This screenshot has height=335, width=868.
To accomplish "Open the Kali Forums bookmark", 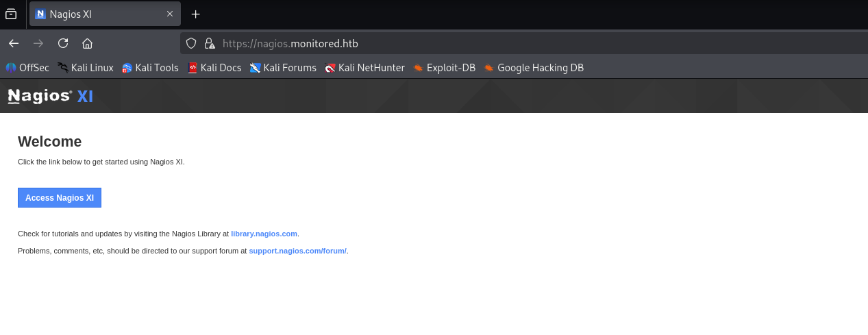I will tap(283, 67).
